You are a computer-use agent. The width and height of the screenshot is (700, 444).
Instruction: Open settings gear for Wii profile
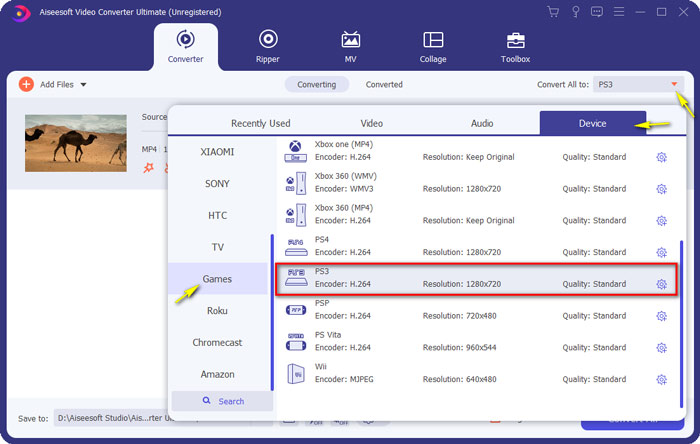click(662, 379)
